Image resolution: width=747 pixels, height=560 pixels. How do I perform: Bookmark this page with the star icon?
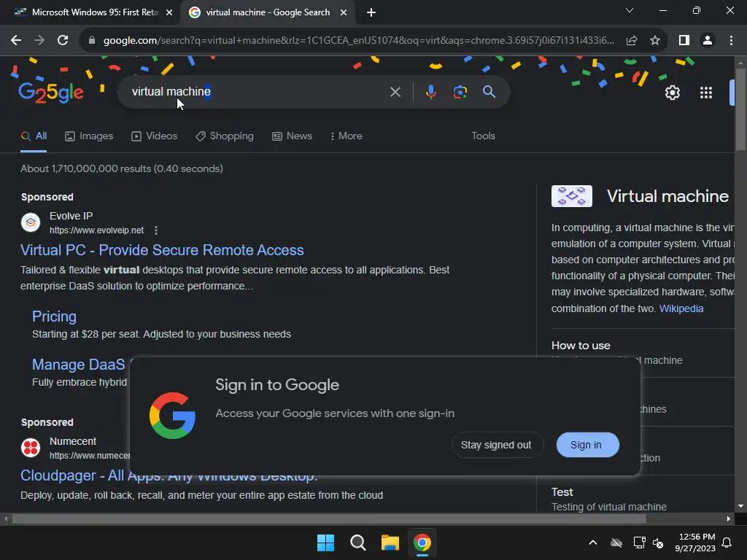[x=655, y=41]
